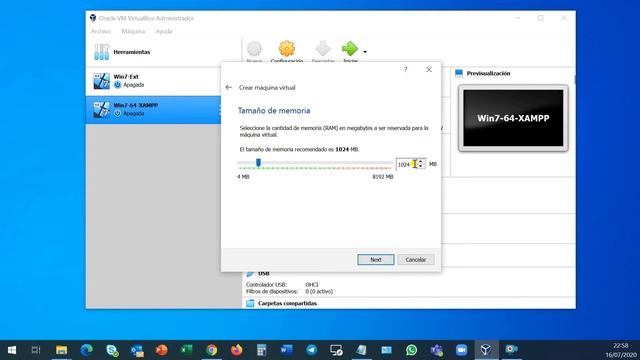The height and width of the screenshot is (360, 640).
Task: Click VirtualBox cube icon on taskbar
Action: 486,350
